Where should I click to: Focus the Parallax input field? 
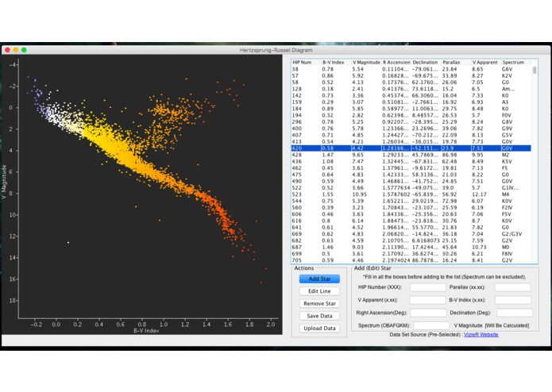512,287
